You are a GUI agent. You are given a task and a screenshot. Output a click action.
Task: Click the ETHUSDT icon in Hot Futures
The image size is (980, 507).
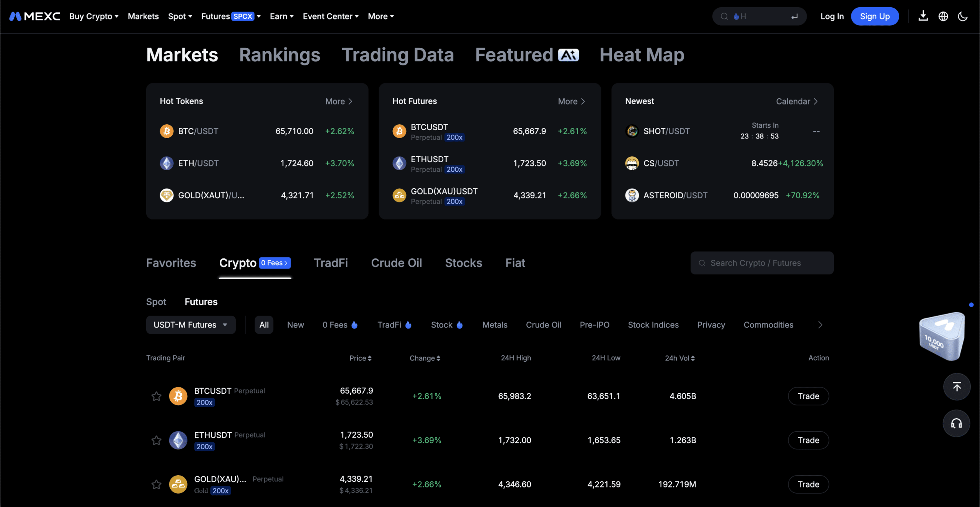pos(399,163)
